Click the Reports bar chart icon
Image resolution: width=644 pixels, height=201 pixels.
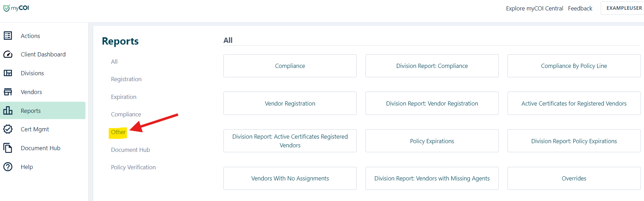click(x=8, y=111)
